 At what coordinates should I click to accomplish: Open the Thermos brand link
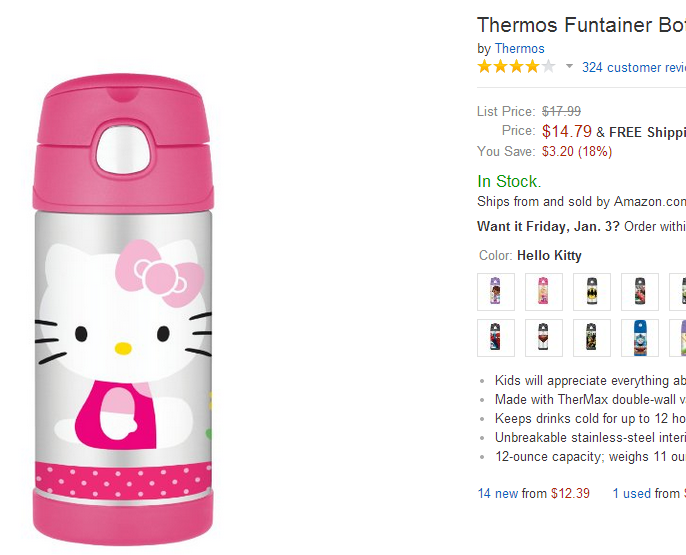click(x=519, y=48)
